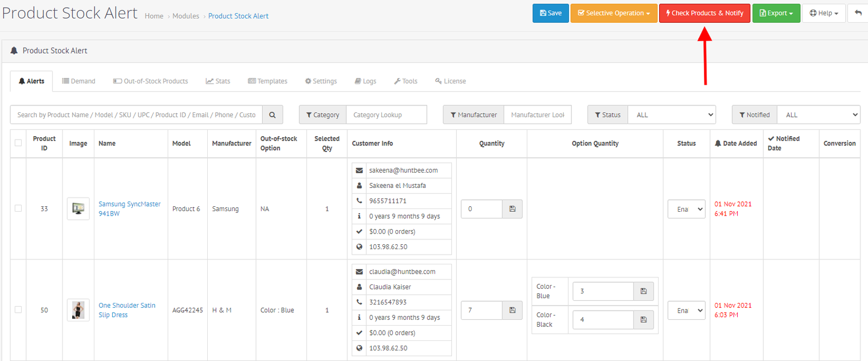868x361 pixels.
Task: Open the Tools tab
Action: point(406,81)
